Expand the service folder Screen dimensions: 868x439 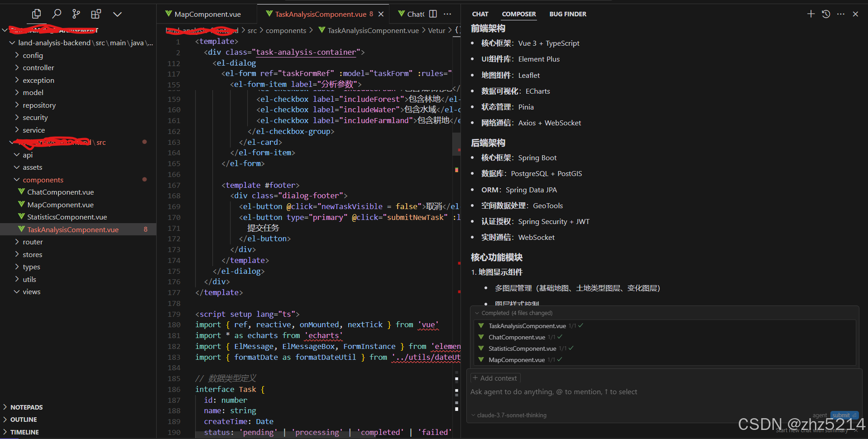pos(34,130)
